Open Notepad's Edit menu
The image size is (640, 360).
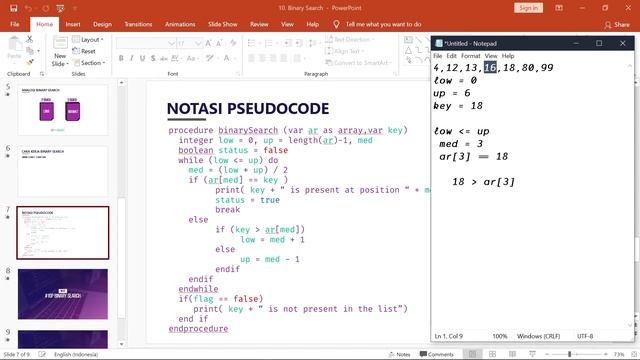(x=451, y=56)
